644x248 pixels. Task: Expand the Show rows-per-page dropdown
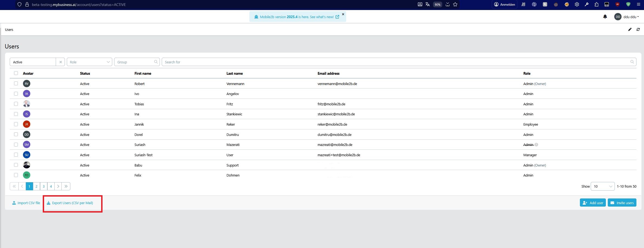click(602, 186)
